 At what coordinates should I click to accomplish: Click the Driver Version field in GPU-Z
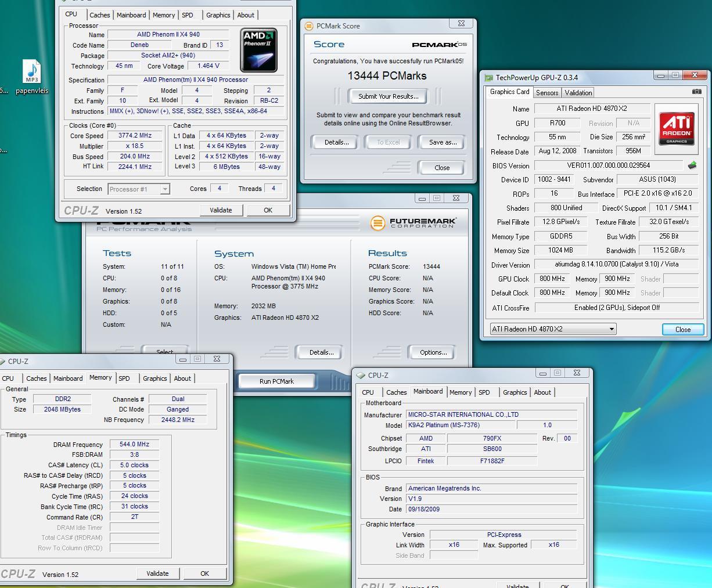(x=616, y=264)
